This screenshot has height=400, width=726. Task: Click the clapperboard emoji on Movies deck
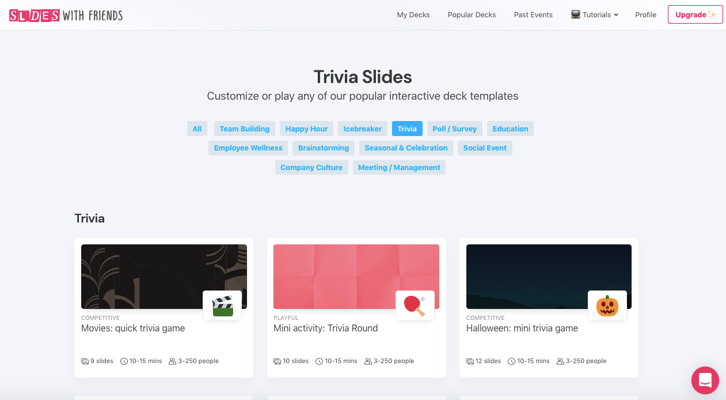coord(222,306)
